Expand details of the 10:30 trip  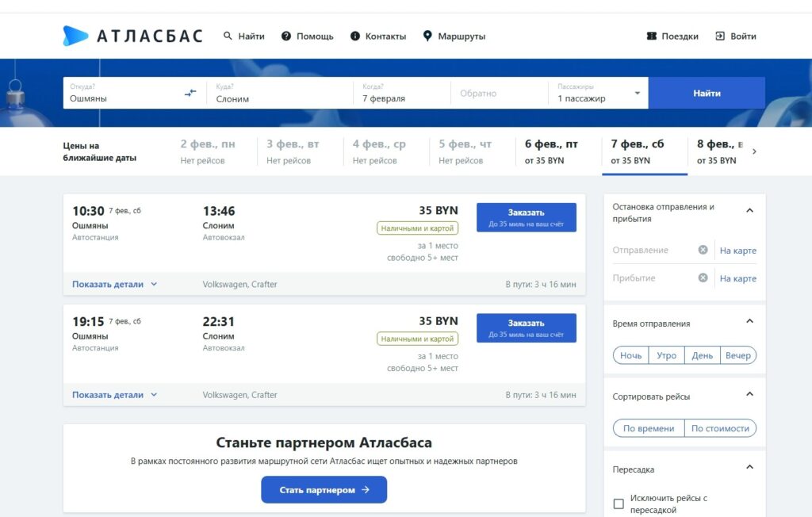pyautogui.click(x=114, y=284)
